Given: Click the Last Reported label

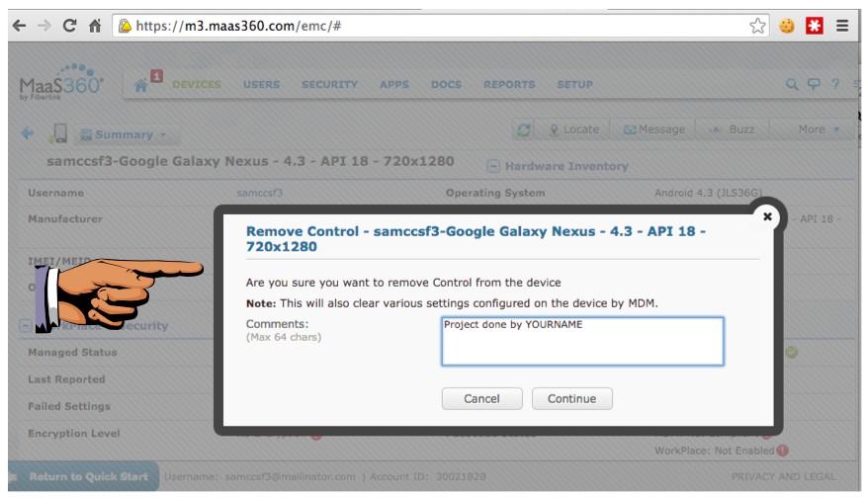Looking at the screenshot, I should pyautogui.click(x=66, y=379).
